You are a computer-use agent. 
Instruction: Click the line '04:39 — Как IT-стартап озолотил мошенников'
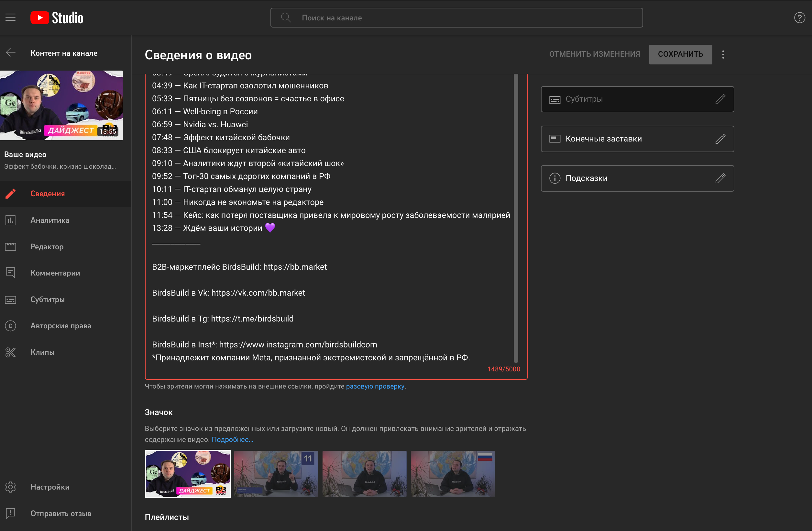240,86
